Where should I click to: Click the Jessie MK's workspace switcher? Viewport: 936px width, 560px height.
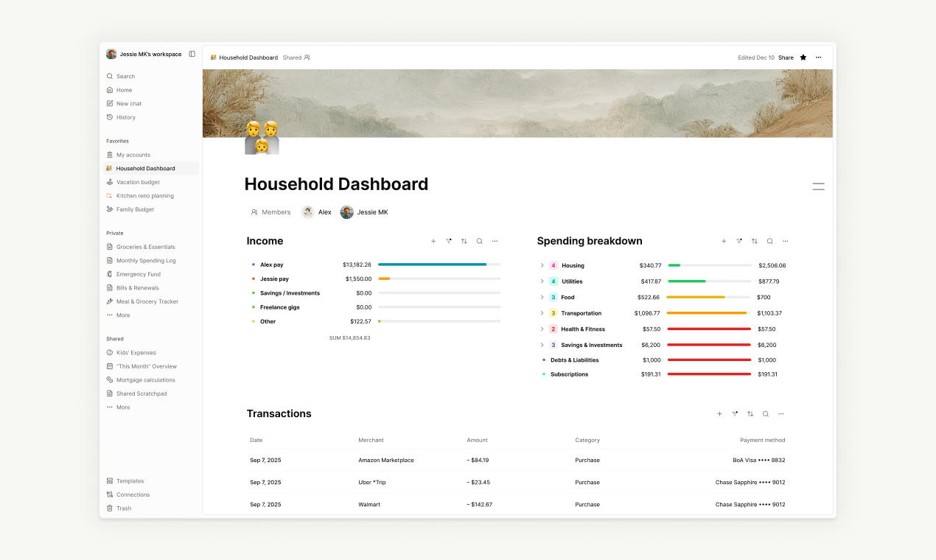click(x=144, y=54)
